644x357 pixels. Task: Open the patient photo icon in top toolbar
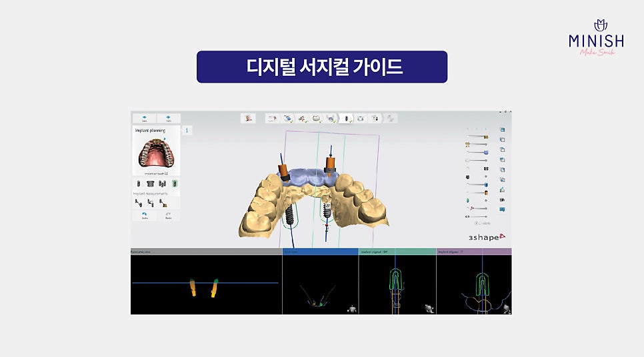[x=249, y=119]
